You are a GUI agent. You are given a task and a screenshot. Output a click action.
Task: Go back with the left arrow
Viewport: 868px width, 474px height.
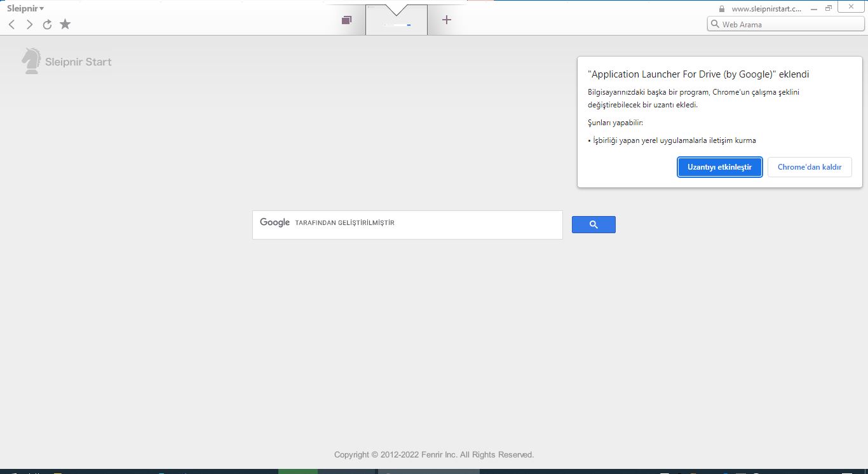click(x=11, y=24)
